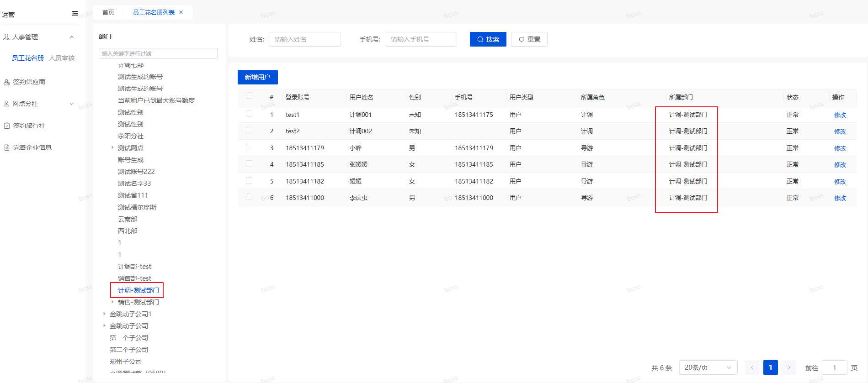The image size is (868, 383).
Task: Expand the 测试网点 tree node
Action: (113, 147)
